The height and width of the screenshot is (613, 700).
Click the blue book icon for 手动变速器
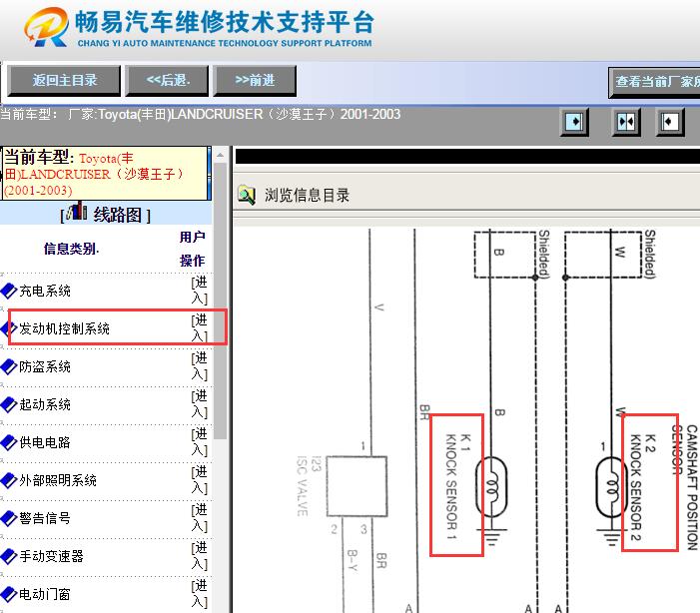(x=9, y=557)
